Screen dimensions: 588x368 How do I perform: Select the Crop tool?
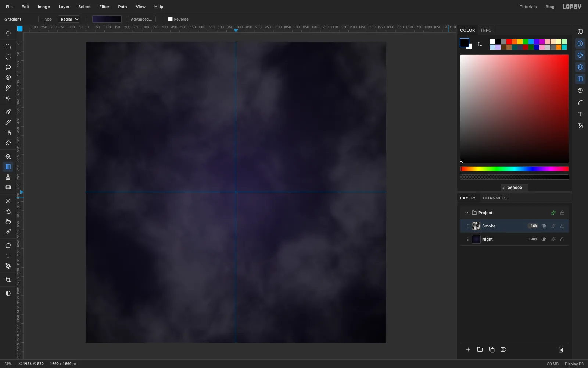pyautogui.click(x=8, y=280)
